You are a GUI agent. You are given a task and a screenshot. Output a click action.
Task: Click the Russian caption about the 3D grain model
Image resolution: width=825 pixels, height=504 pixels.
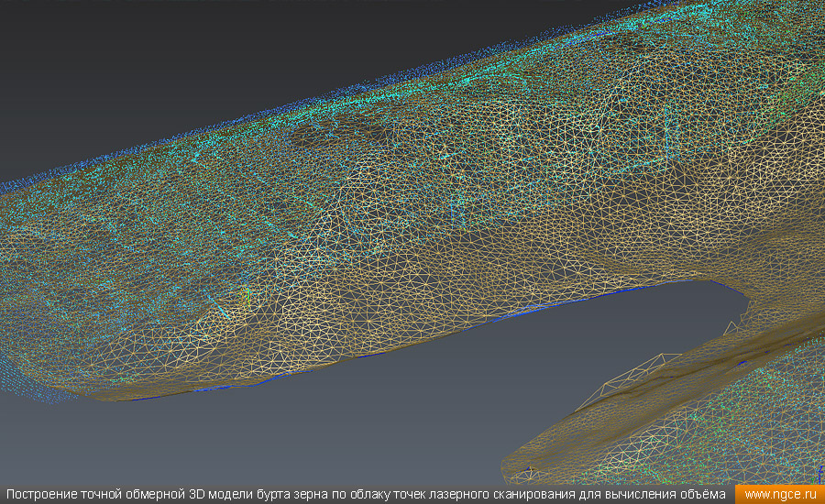pos(366,495)
